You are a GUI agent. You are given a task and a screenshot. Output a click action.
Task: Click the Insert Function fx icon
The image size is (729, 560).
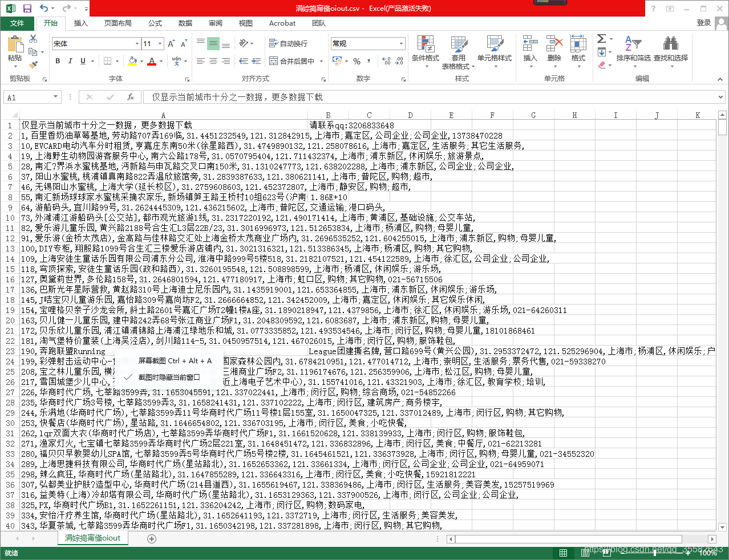point(131,97)
